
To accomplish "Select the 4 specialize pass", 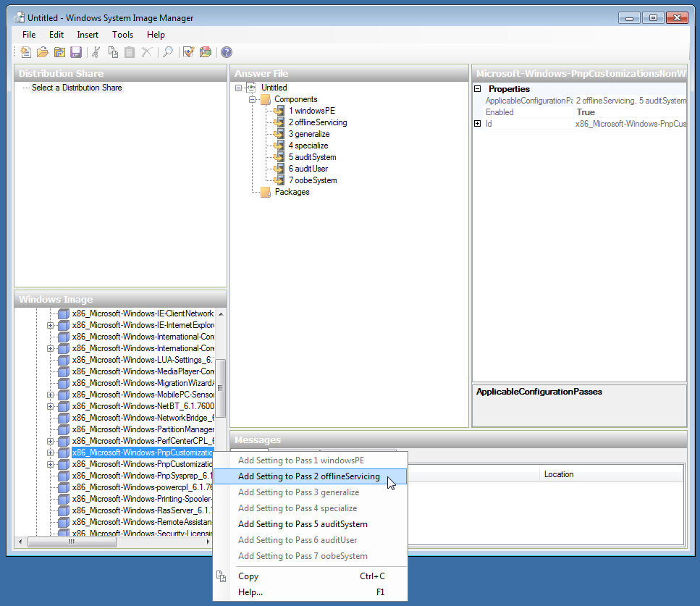I will tap(308, 146).
